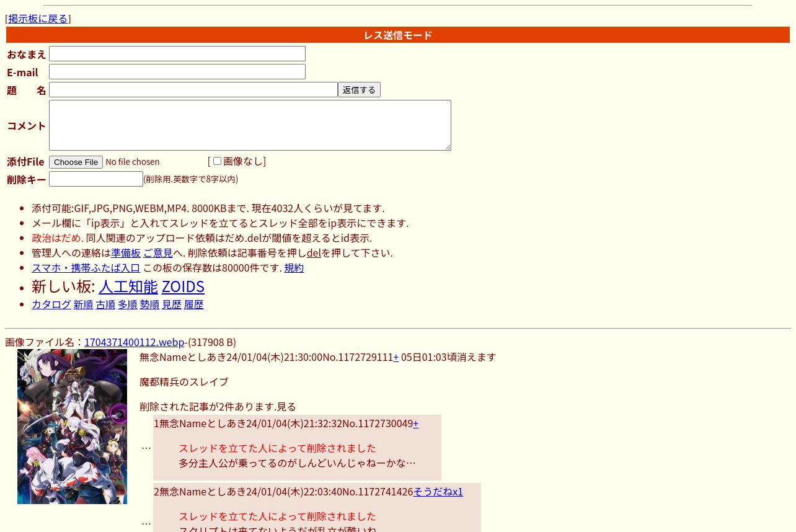Viewport: 796px width, 532px height.
Task: Open the anime poster thumbnail
Action: tap(72, 427)
